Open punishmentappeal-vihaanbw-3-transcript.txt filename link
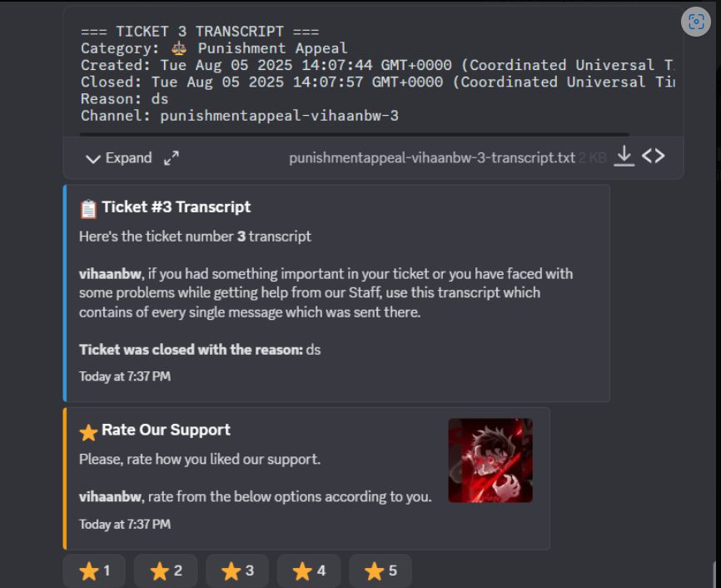 [430, 156]
